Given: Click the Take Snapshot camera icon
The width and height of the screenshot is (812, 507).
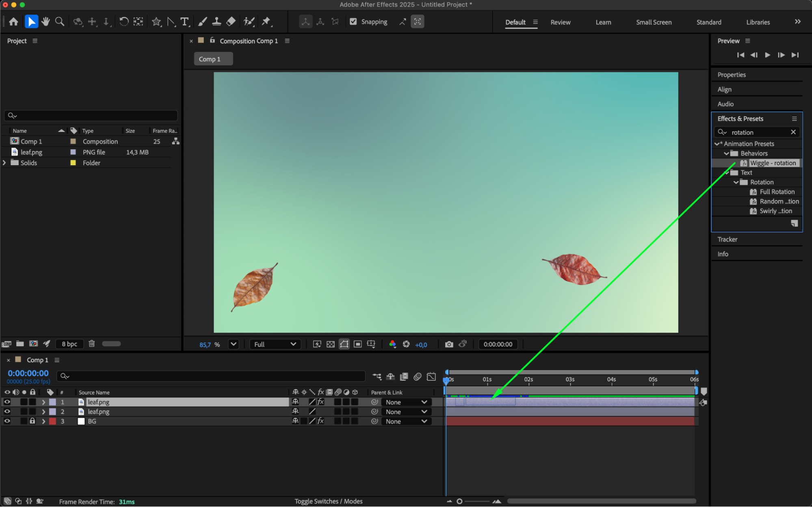Looking at the screenshot, I should [448, 344].
